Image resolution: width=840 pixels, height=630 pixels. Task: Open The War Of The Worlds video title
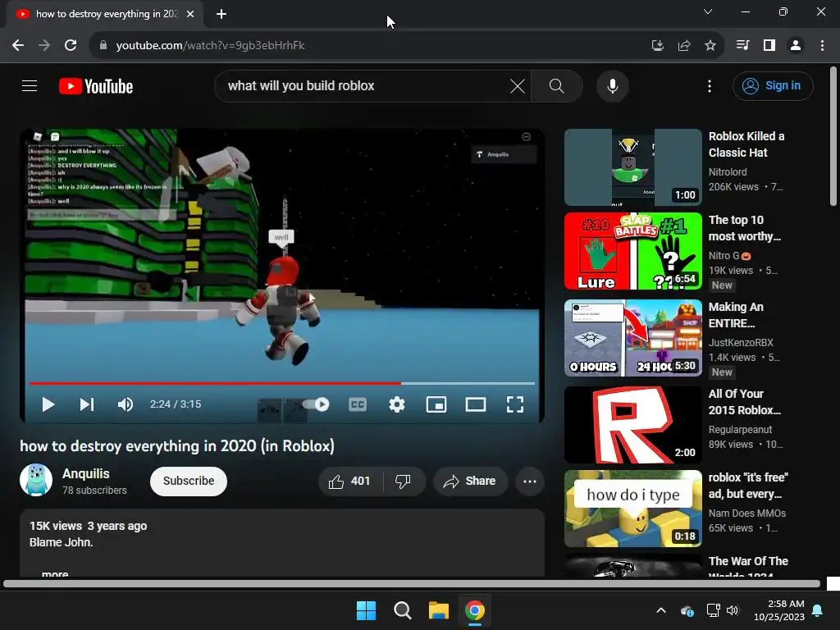(748, 567)
